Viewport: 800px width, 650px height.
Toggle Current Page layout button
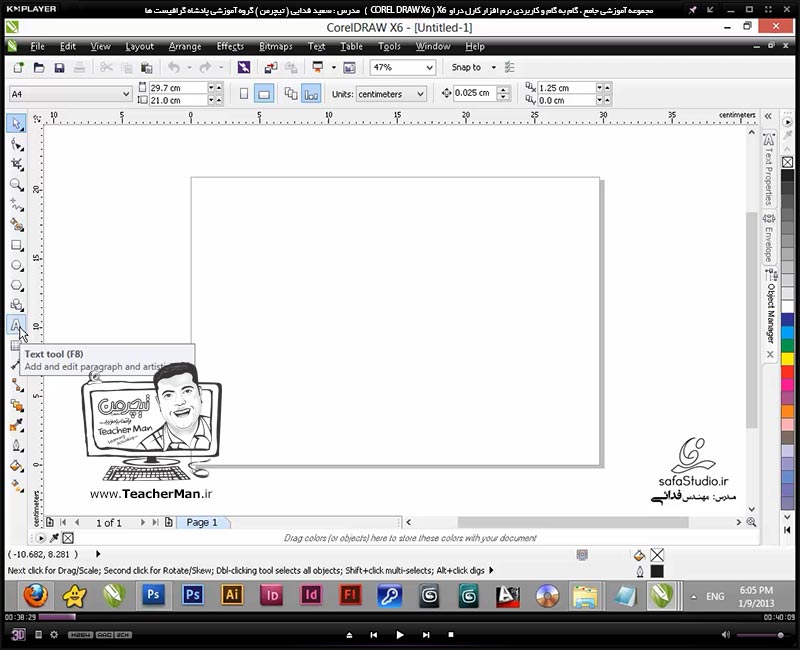[x=311, y=94]
